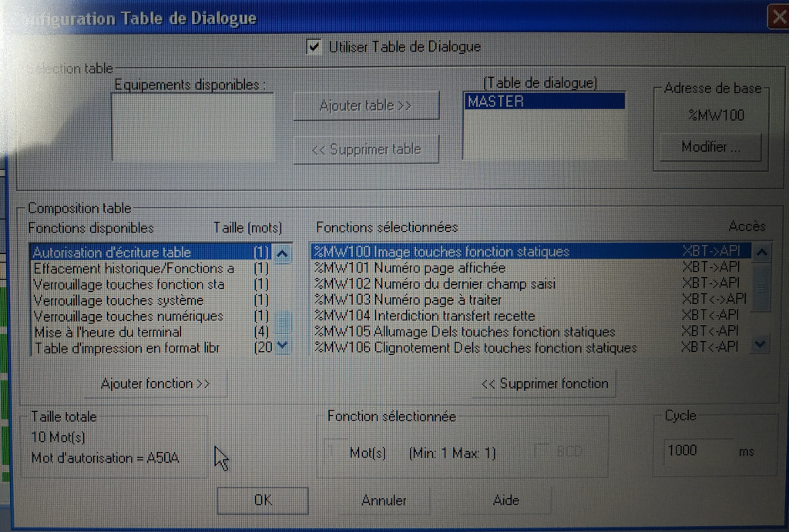This screenshot has height=532, width=789.
Task: Select Effacement historique function in list
Action: (x=133, y=268)
